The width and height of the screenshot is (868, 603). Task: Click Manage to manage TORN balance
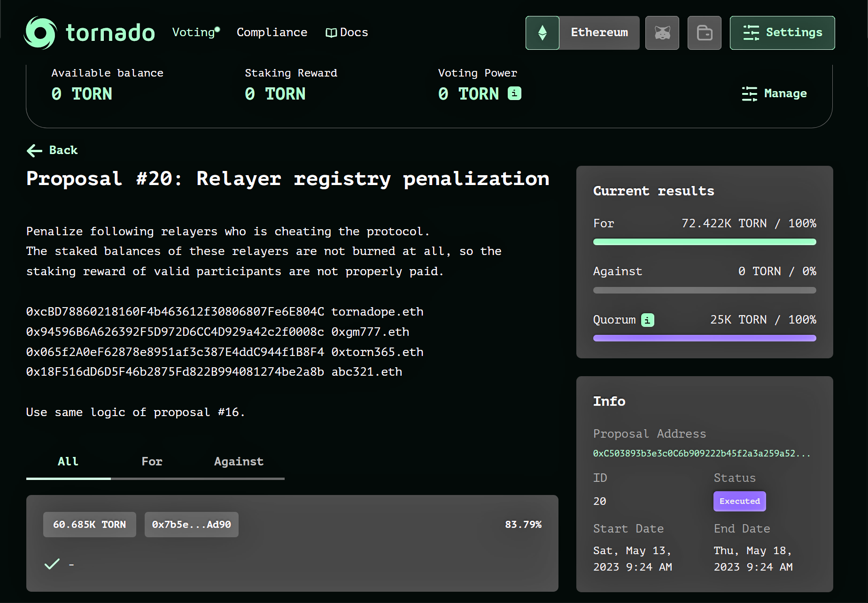(775, 93)
